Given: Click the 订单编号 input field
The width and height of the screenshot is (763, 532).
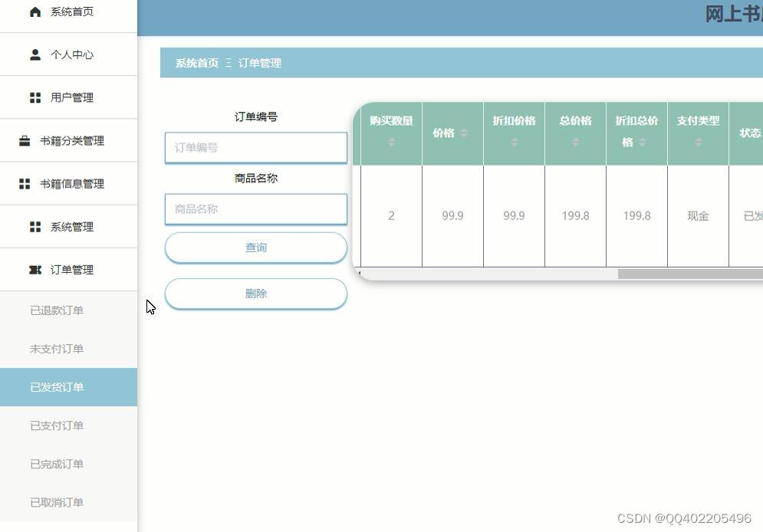Looking at the screenshot, I should [x=255, y=147].
